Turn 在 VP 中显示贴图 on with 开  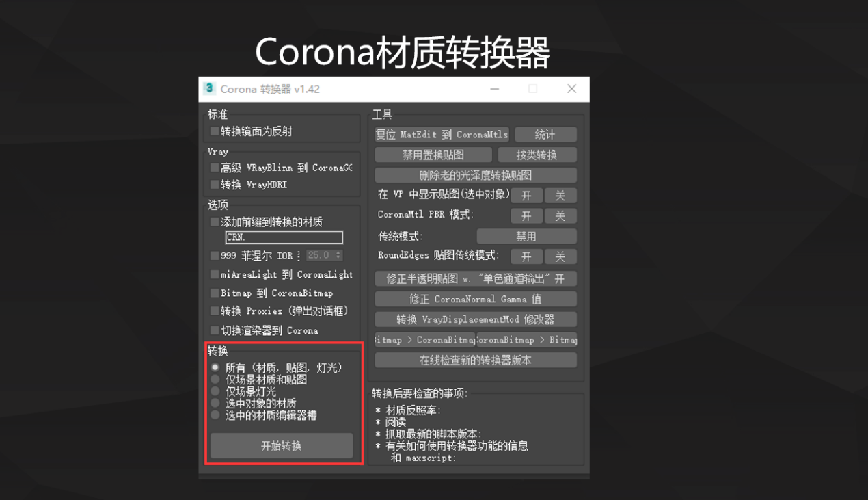(526, 196)
